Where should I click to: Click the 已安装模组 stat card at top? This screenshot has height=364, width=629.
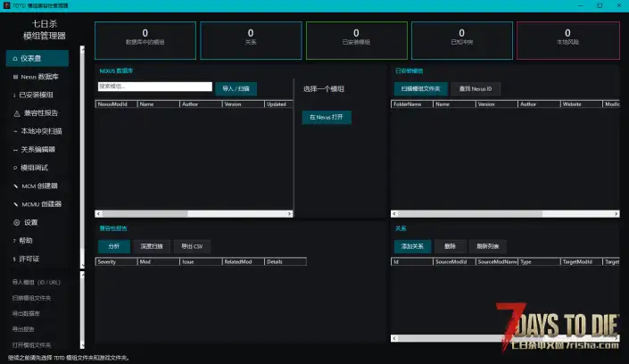(356, 40)
